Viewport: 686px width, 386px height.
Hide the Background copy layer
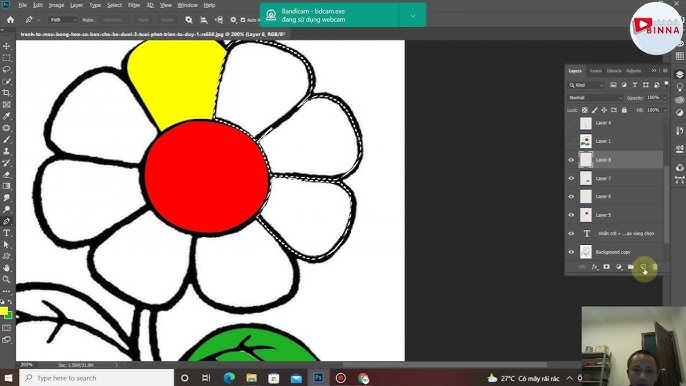[571, 252]
